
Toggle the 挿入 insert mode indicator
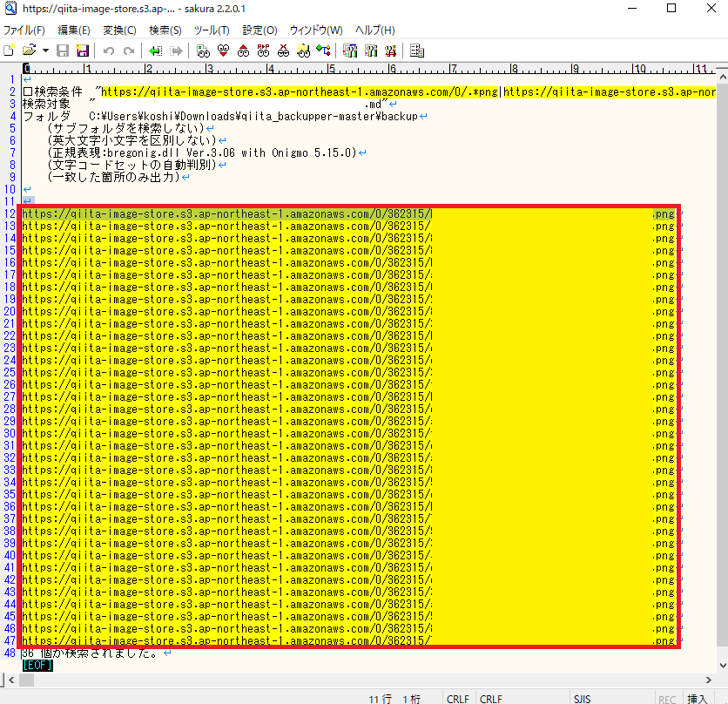(x=697, y=699)
